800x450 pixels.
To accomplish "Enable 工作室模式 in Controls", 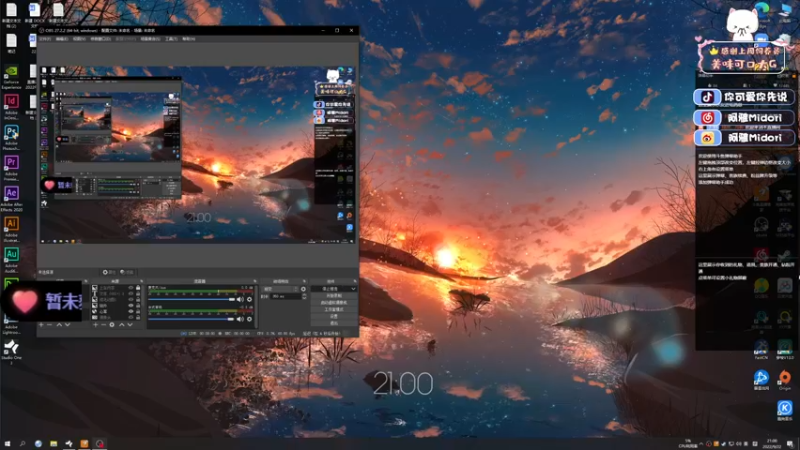I will (334, 309).
